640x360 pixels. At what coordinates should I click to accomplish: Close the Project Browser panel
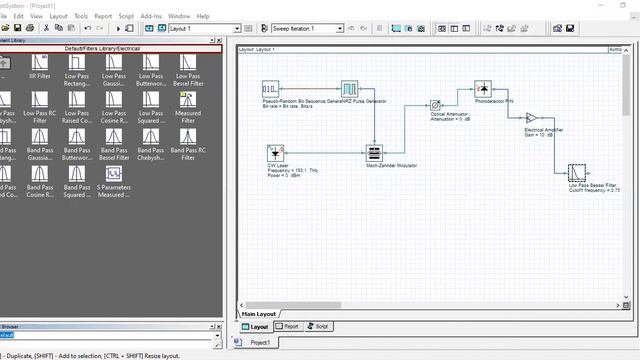219,327
